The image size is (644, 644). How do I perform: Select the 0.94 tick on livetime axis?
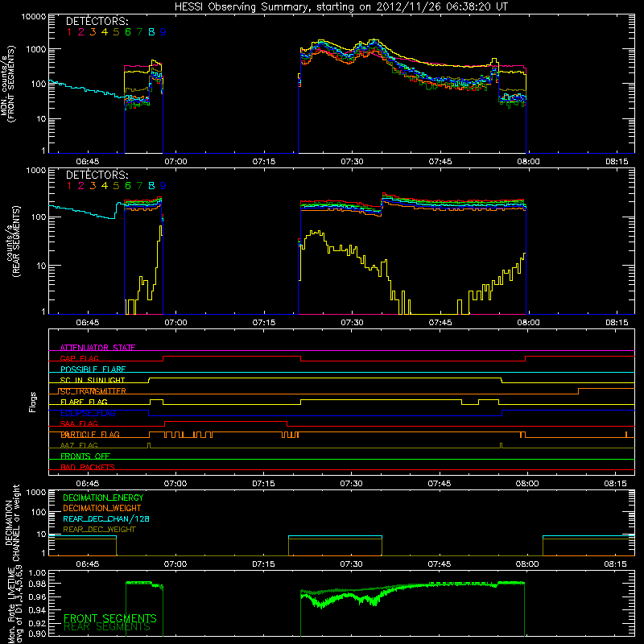(x=38, y=610)
